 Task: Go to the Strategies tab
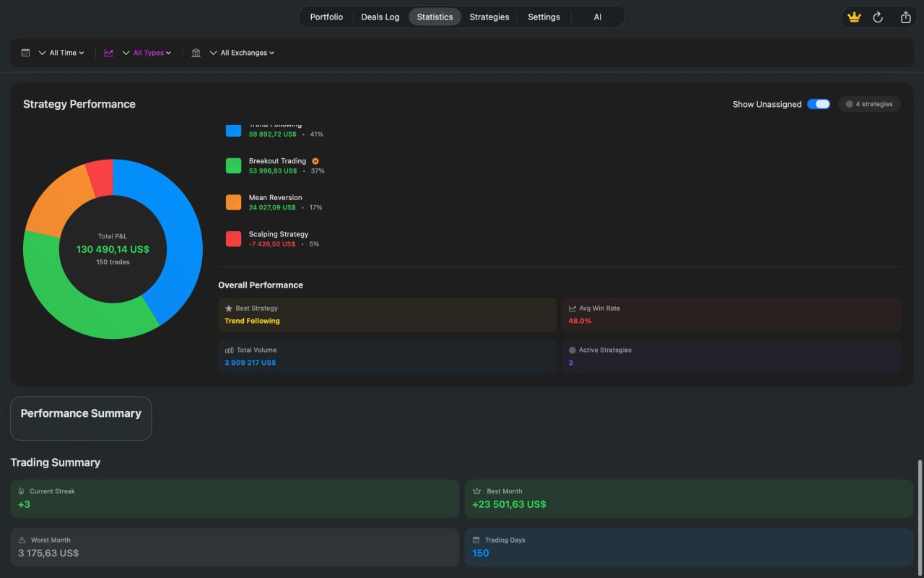click(x=489, y=17)
